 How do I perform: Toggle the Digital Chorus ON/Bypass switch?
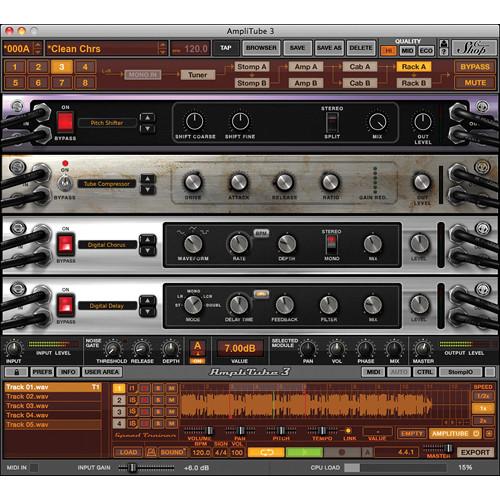click(65, 244)
